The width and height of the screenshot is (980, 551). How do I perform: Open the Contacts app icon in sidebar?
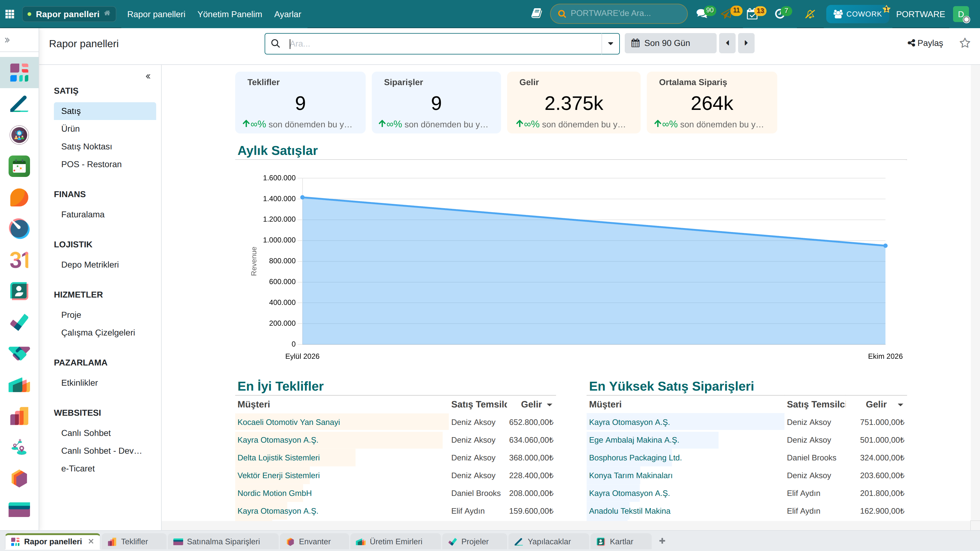19,291
